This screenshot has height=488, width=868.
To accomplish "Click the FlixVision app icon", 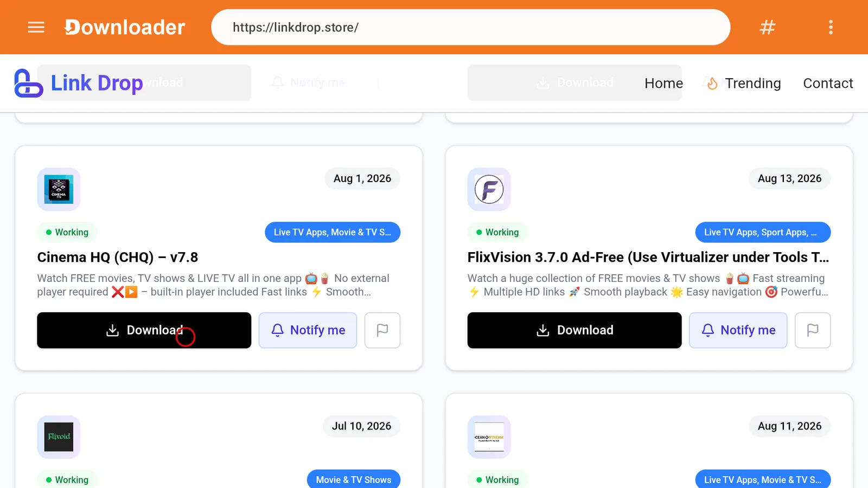I will tap(489, 189).
